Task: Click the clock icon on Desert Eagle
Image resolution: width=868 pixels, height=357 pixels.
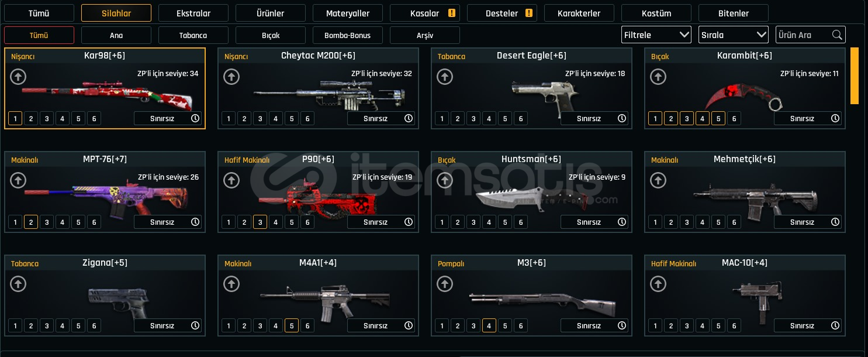Action: 622,118
